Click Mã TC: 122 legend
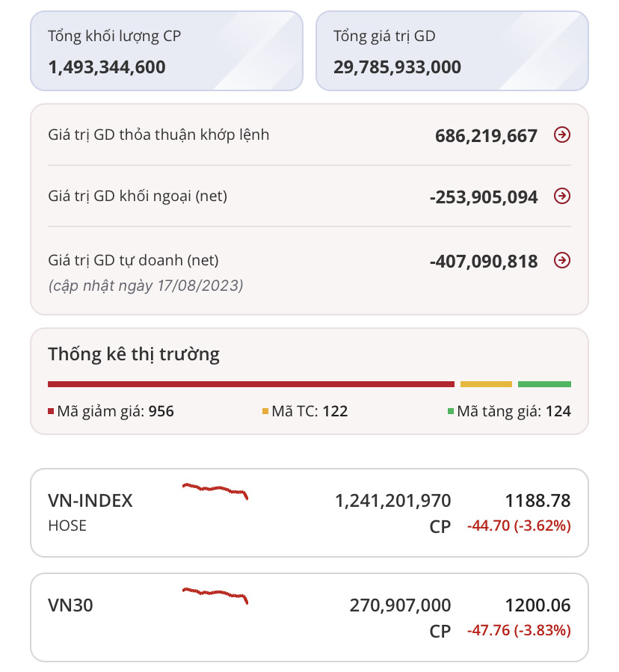Screen dimensions: 619x672 [305, 411]
